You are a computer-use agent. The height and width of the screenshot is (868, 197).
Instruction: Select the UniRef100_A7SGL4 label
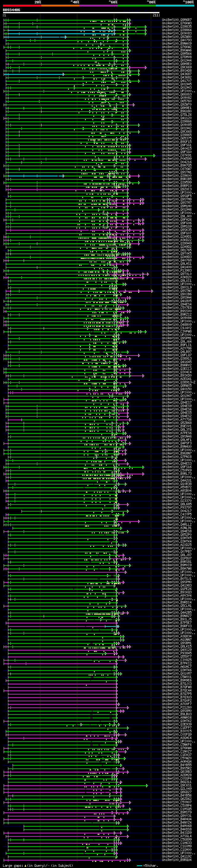177,836
